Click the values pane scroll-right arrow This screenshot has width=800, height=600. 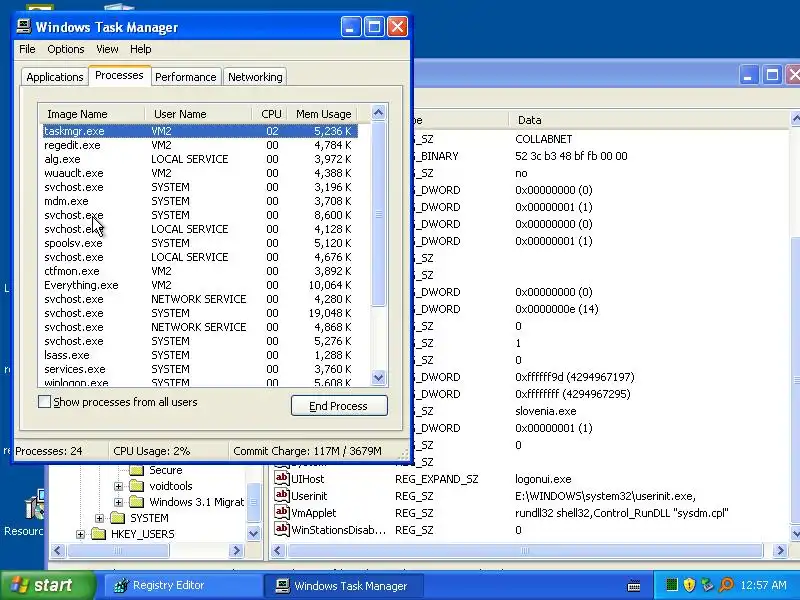click(780, 551)
